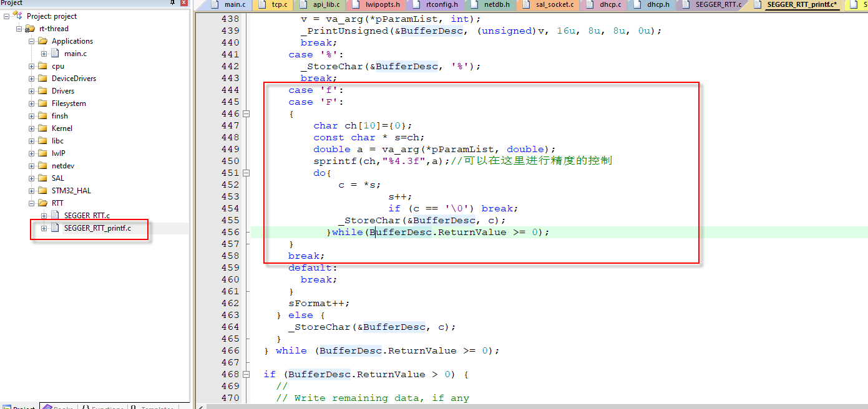
Task: Collapse the Applications group
Action: click(31, 41)
